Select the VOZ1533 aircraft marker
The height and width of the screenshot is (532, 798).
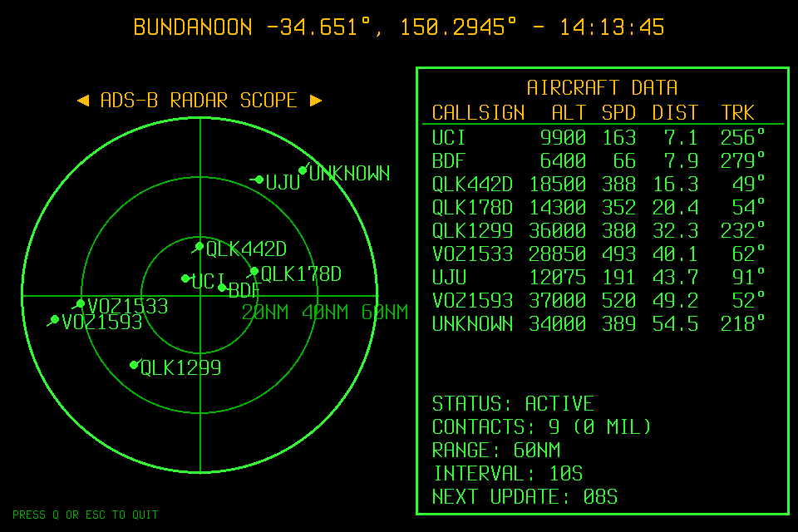coord(80,304)
